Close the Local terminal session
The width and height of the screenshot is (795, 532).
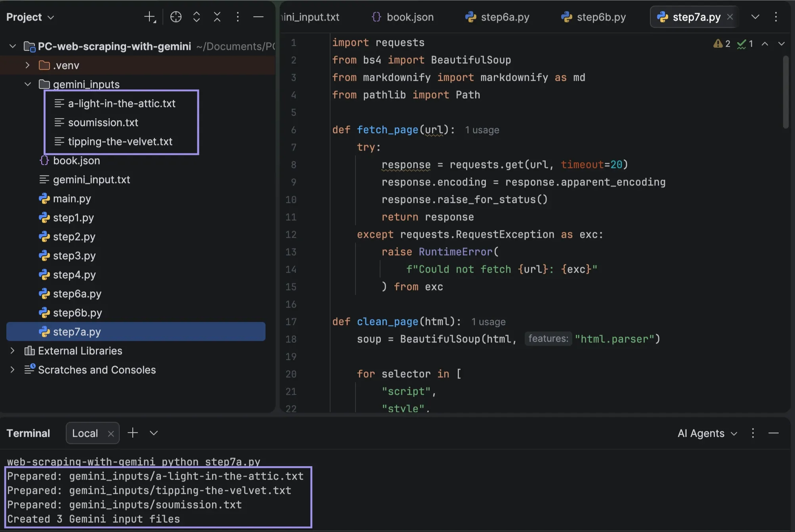pyautogui.click(x=111, y=434)
